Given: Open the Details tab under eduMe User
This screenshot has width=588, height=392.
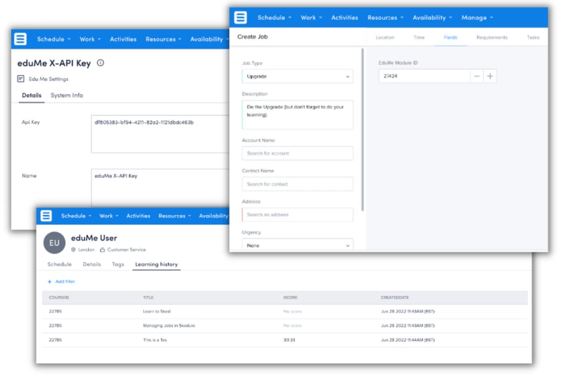Looking at the screenshot, I should (x=92, y=264).
